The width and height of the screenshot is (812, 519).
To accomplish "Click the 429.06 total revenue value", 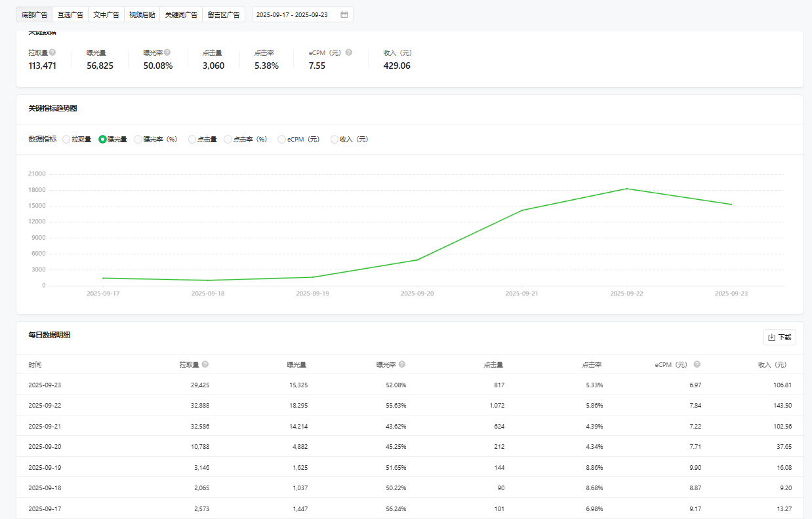I will (x=397, y=66).
